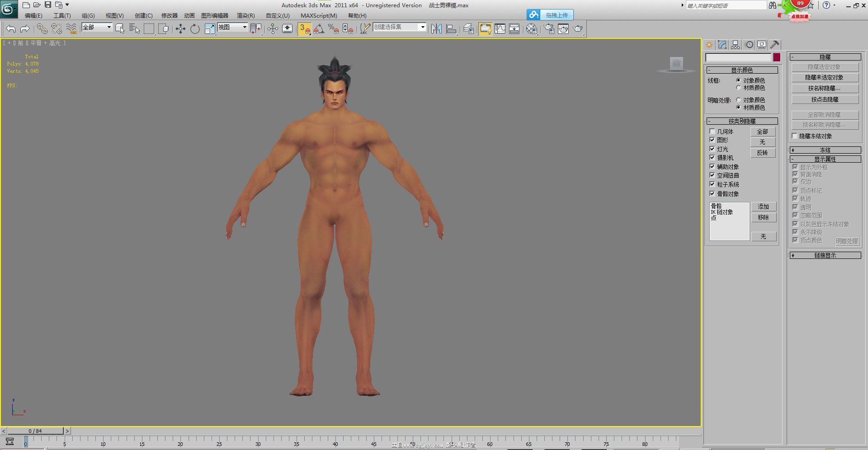868x450 pixels.
Task: Collapse the 显示属性 rollout
Action: click(x=825, y=159)
